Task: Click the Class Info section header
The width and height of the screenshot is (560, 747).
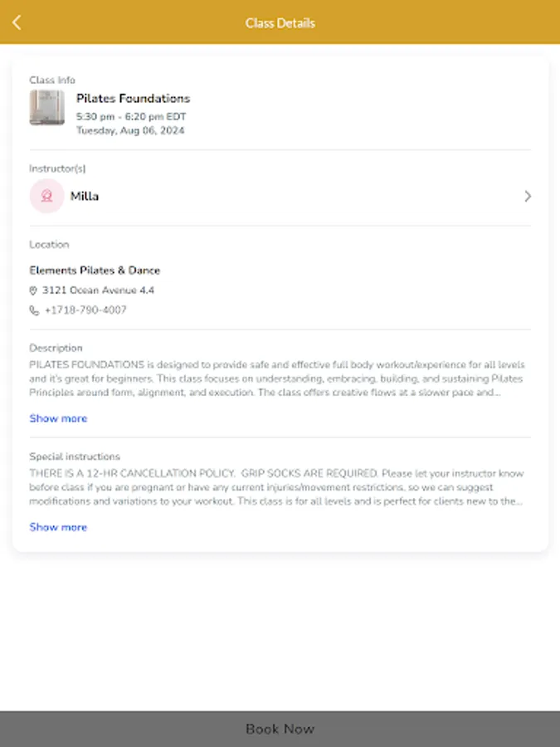Action: 46,80
